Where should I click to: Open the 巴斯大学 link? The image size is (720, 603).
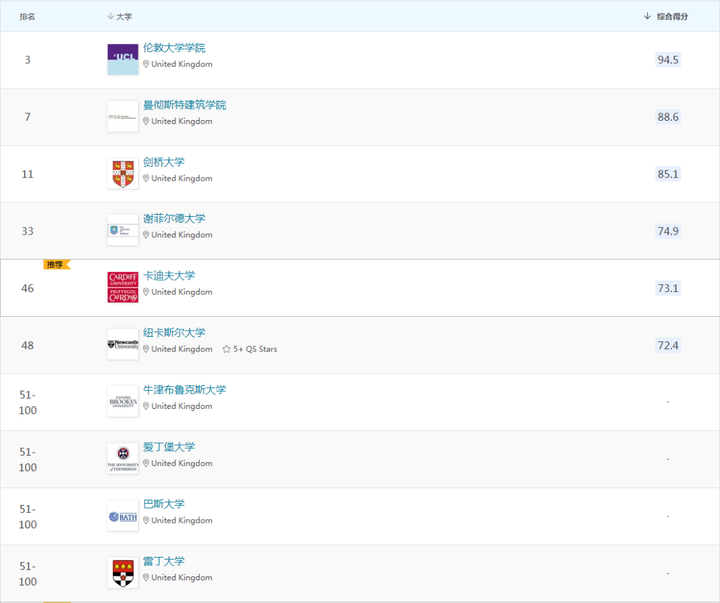tap(163, 504)
